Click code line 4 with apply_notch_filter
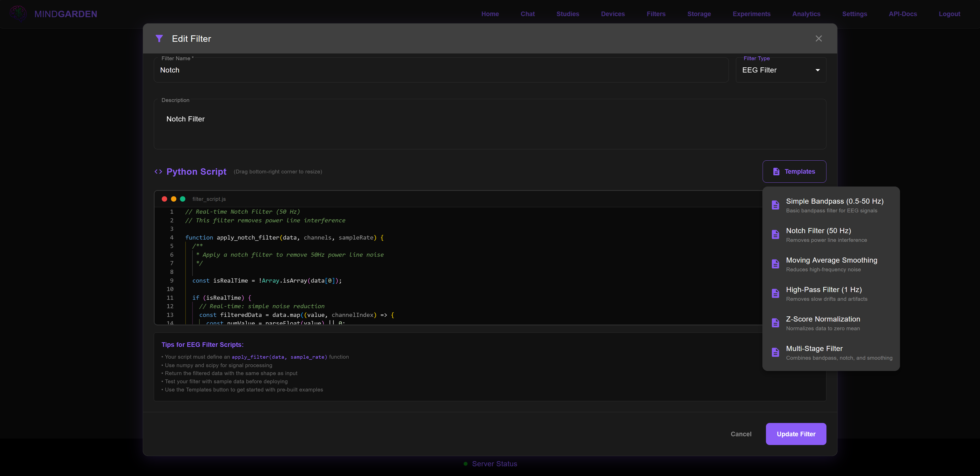 [285, 238]
